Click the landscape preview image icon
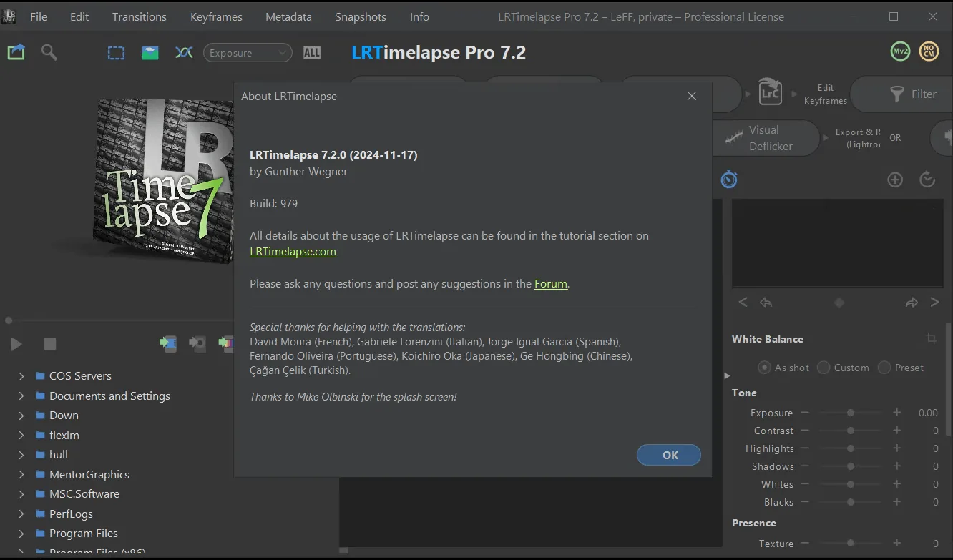The height and width of the screenshot is (560, 953). pyautogui.click(x=150, y=53)
